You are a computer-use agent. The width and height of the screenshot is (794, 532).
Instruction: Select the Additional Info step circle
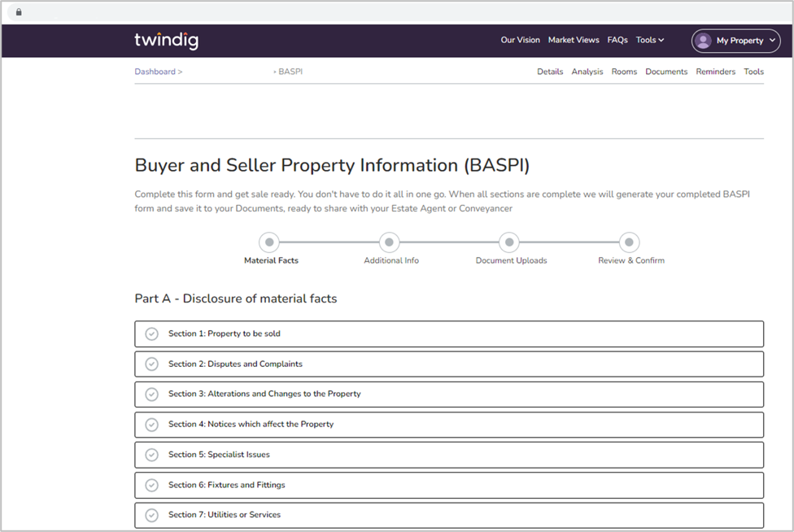[389, 242]
